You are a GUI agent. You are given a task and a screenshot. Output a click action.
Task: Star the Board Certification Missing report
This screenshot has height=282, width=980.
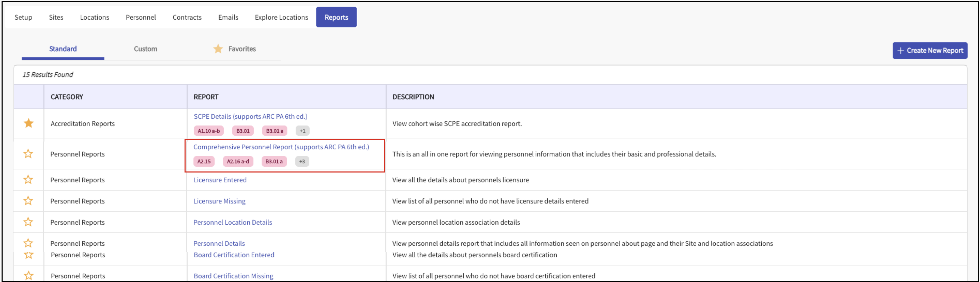tap(28, 276)
